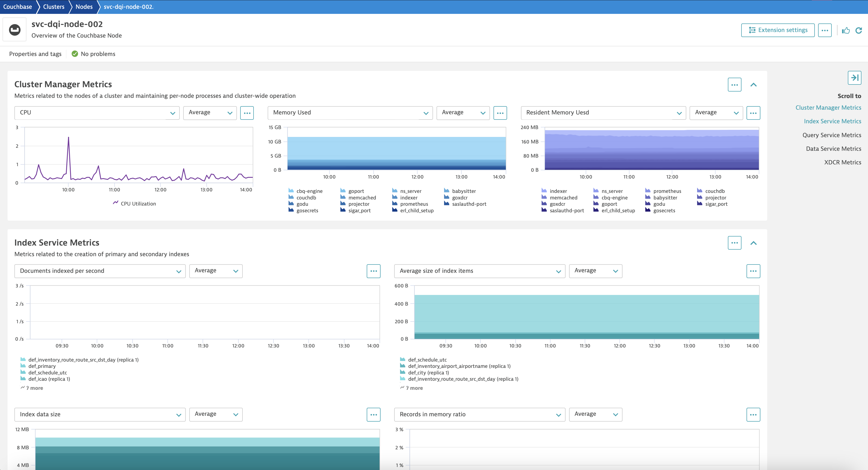Select svc-dqi-node-002 breadcrumb
The height and width of the screenshot is (470, 868).
[128, 7]
